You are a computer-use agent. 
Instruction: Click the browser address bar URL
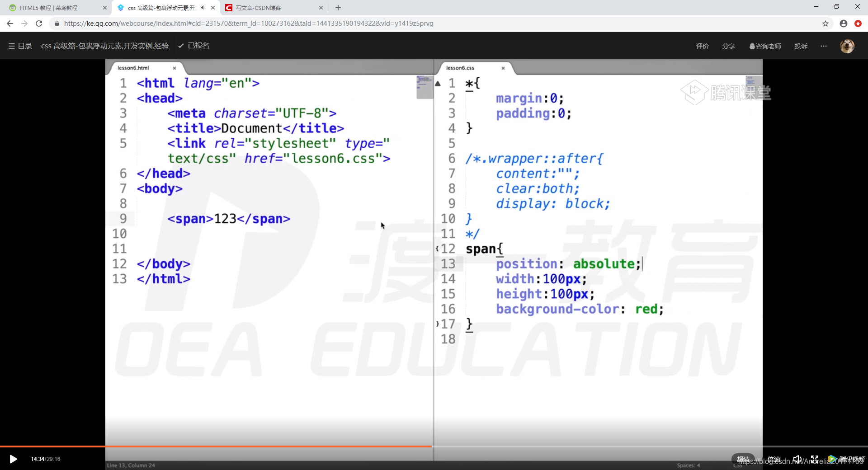point(249,23)
